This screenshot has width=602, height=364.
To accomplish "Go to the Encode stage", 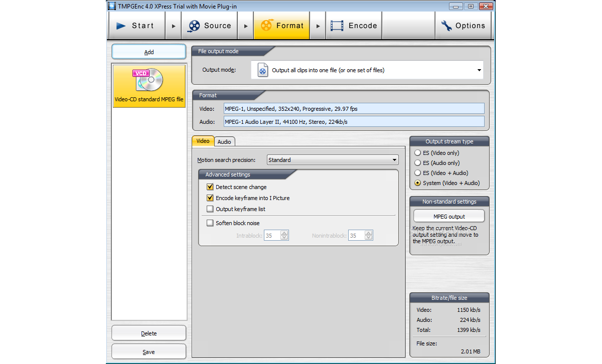I will (354, 26).
